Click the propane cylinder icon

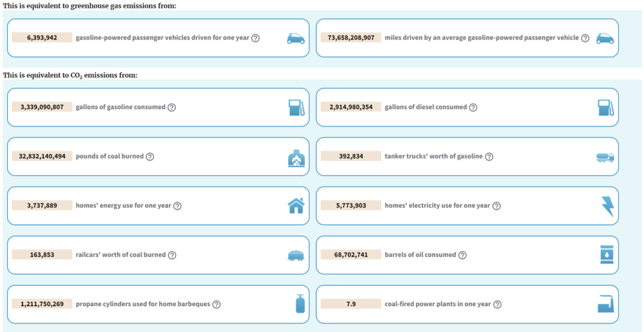pos(301,304)
